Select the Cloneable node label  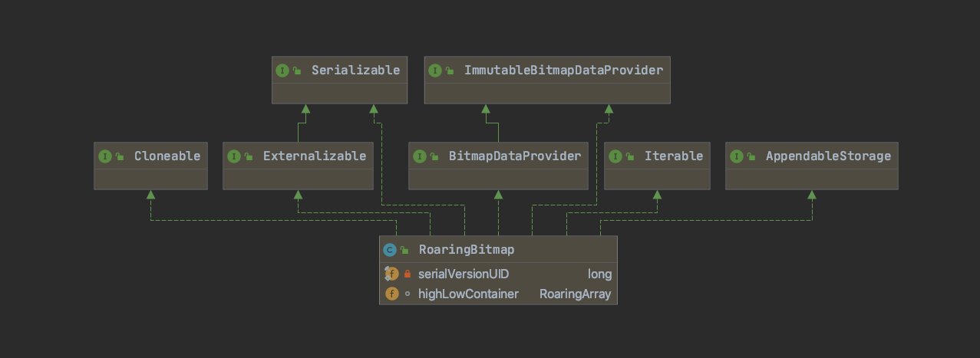167,156
